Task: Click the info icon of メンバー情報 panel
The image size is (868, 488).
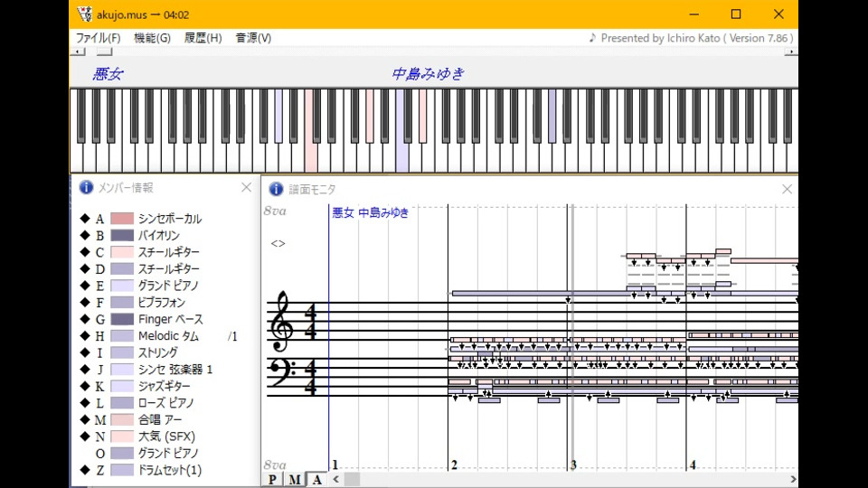Action: click(86, 187)
